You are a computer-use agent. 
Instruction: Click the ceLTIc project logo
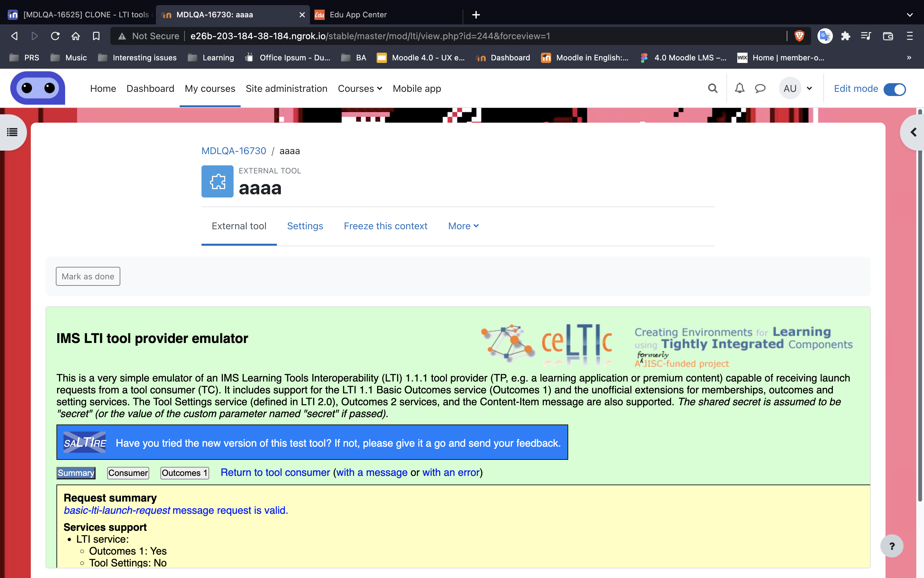547,345
